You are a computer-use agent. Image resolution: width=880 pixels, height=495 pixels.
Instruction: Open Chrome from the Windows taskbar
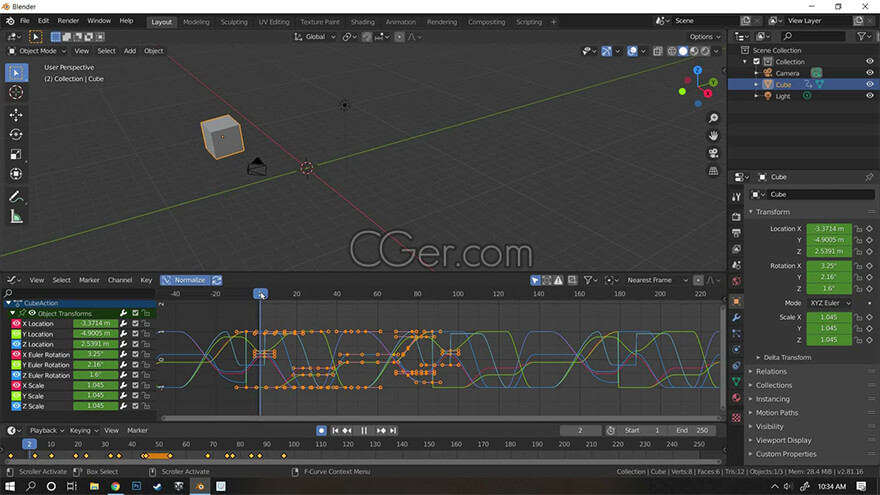coord(115,486)
